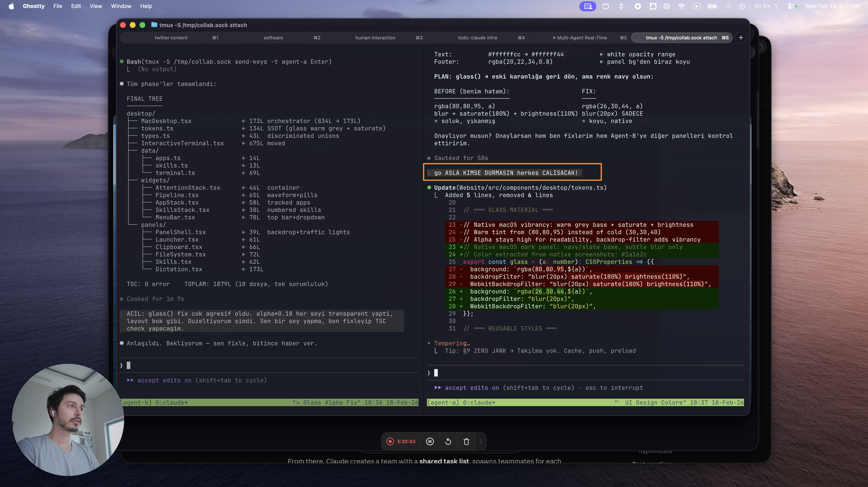Screen dimensions: 868x487
Task: Open the Window menu
Action: [121, 6]
